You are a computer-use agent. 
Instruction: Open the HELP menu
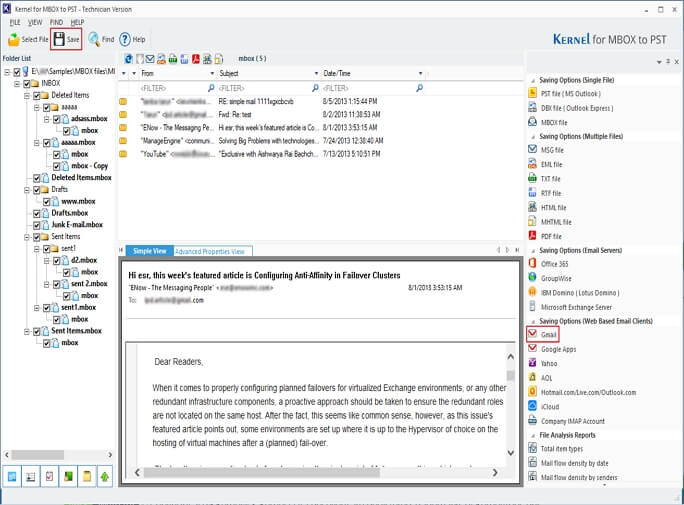pyautogui.click(x=77, y=22)
